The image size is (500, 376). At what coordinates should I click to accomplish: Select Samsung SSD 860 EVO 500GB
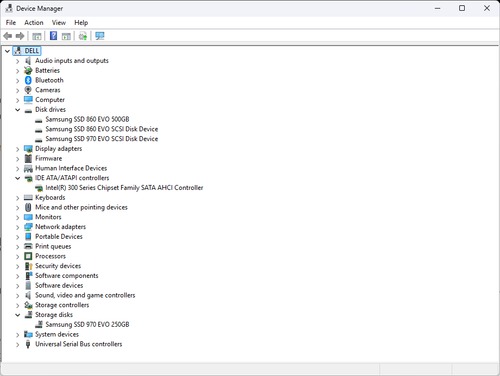point(87,119)
